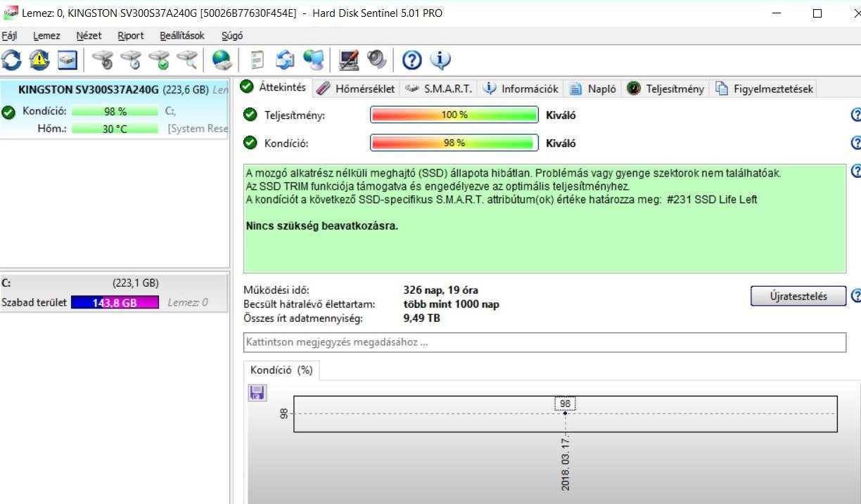Open the Súgó menu
The height and width of the screenshot is (504, 861).
(232, 36)
